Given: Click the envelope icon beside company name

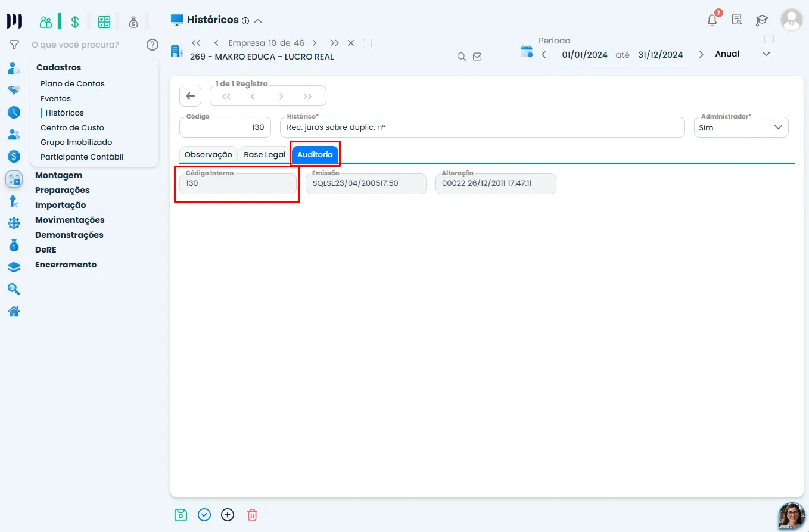Looking at the screenshot, I should coord(477,57).
